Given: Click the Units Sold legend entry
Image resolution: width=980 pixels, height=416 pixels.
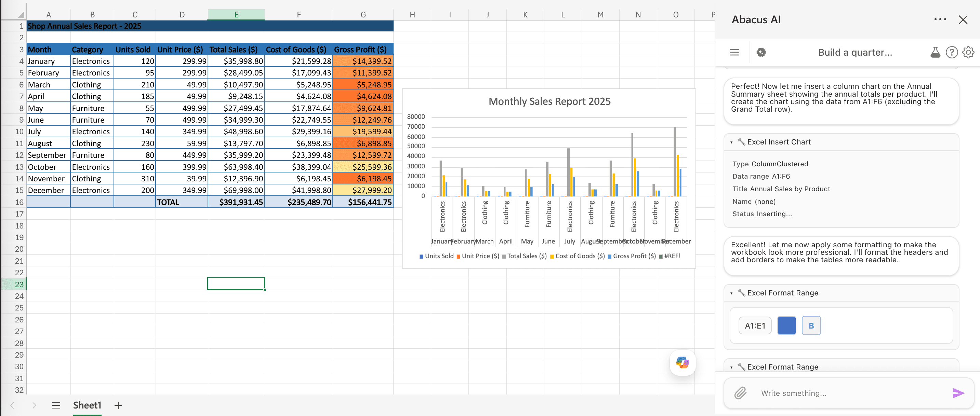Looking at the screenshot, I should [436, 256].
